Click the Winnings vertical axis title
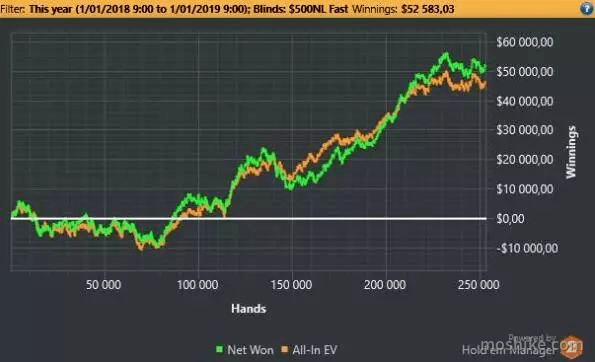Image resolution: width=595 pixels, height=362 pixels. coord(571,152)
